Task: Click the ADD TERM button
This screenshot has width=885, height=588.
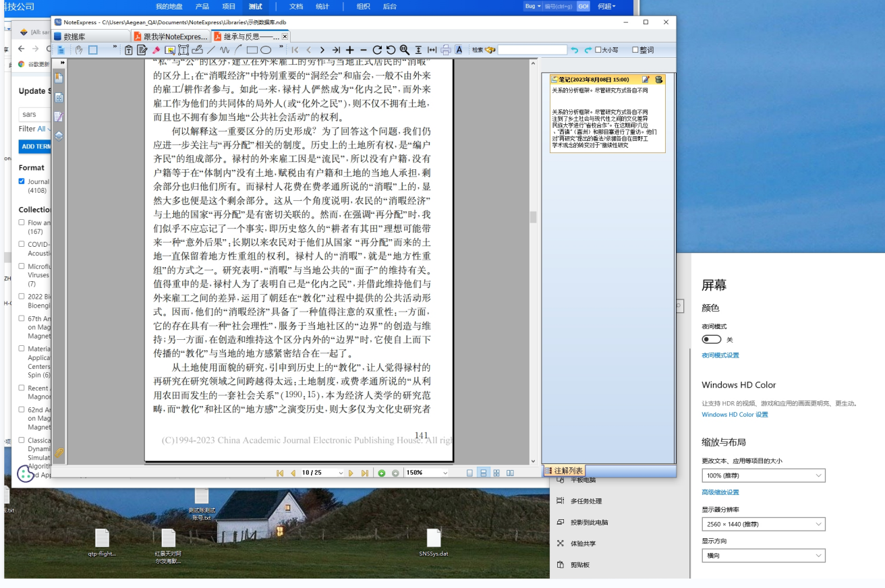Action: 35,146
